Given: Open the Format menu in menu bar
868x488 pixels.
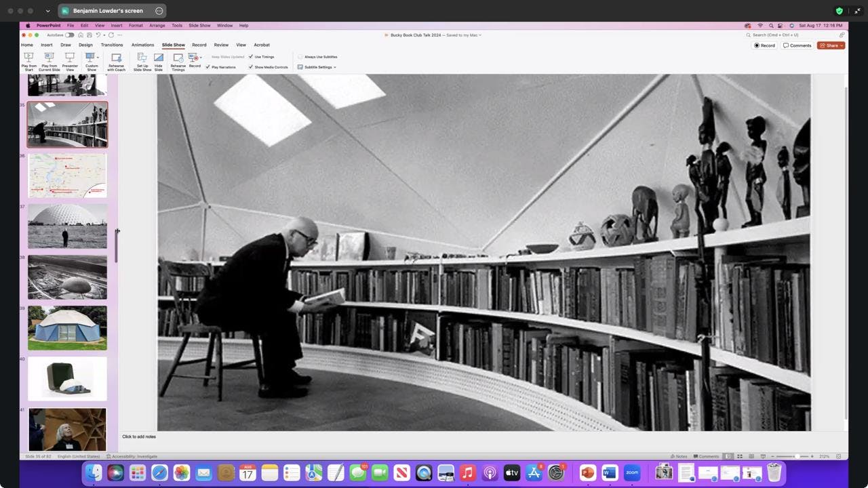Looking at the screenshot, I should click(136, 26).
